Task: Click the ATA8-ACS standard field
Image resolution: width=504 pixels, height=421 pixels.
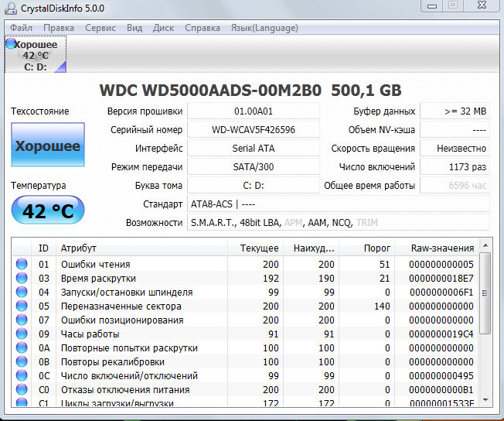Action: pyautogui.click(x=339, y=204)
